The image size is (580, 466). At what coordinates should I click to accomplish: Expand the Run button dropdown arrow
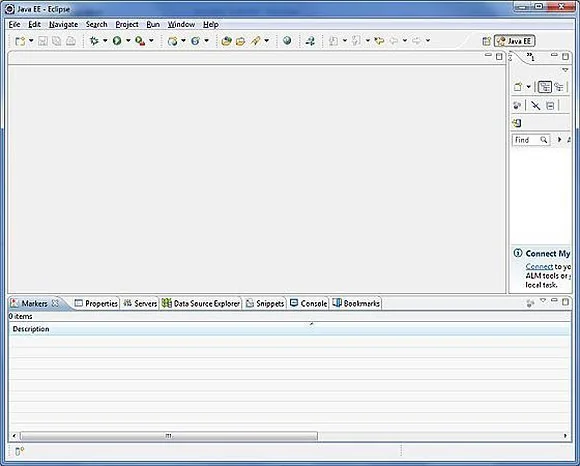[x=128, y=40]
